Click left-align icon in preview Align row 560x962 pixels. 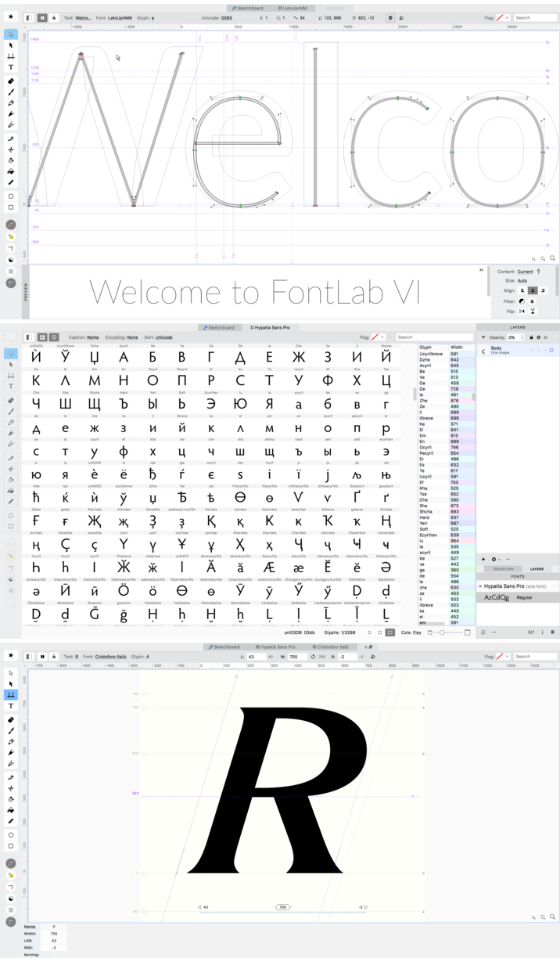(x=523, y=290)
